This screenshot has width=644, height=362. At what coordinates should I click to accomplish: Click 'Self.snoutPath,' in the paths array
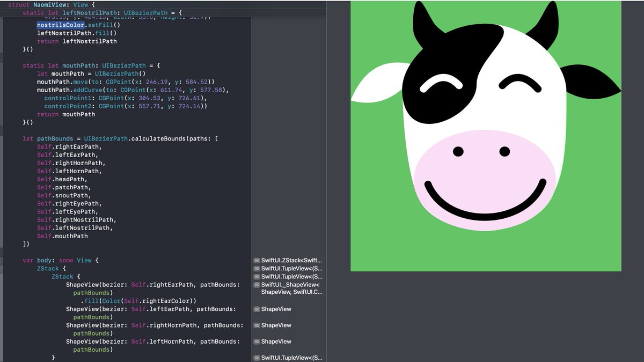[64, 196]
